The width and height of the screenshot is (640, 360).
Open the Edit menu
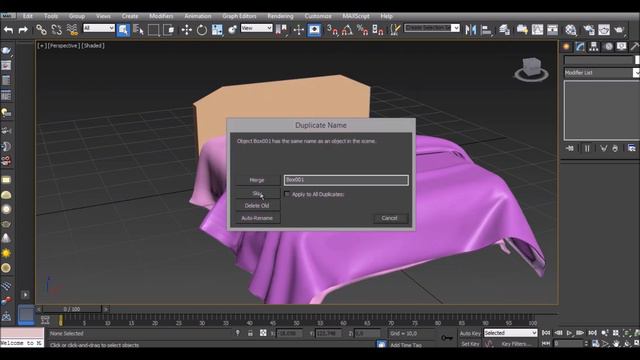[28, 16]
